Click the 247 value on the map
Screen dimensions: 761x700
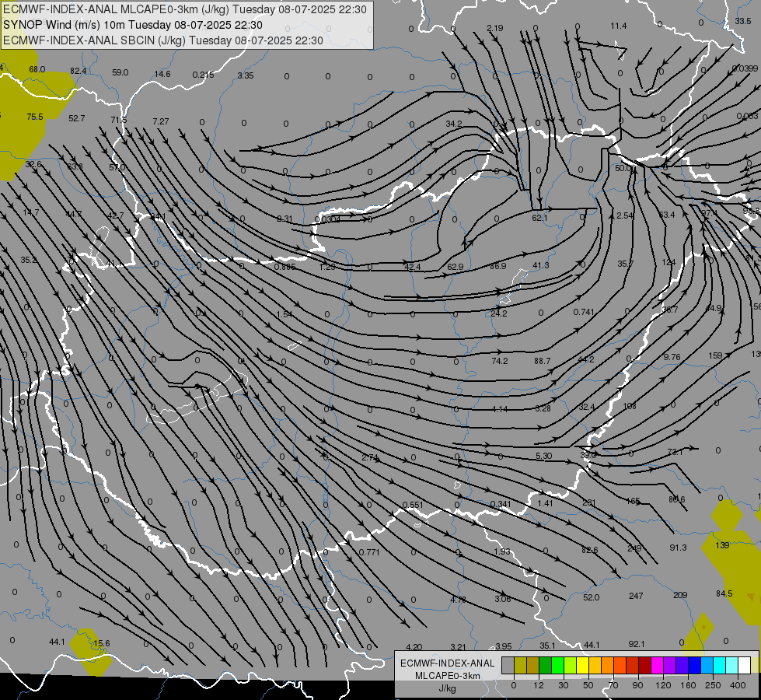click(x=636, y=596)
